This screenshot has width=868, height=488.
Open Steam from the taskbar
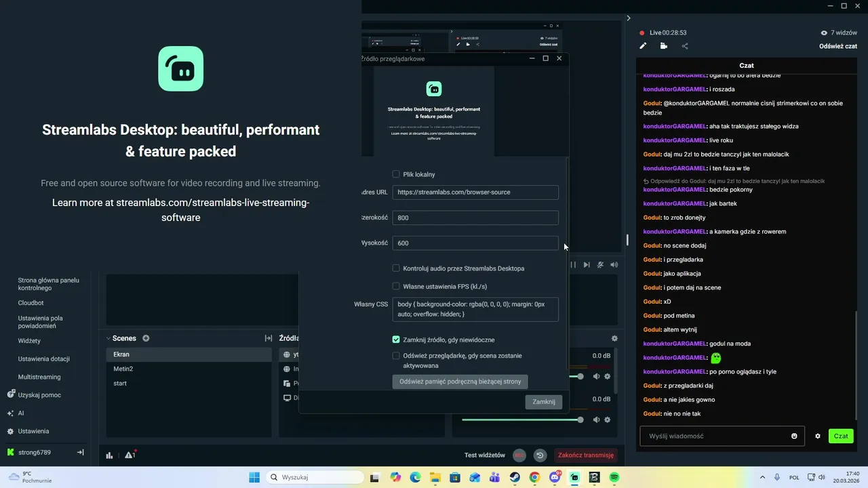(x=515, y=477)
